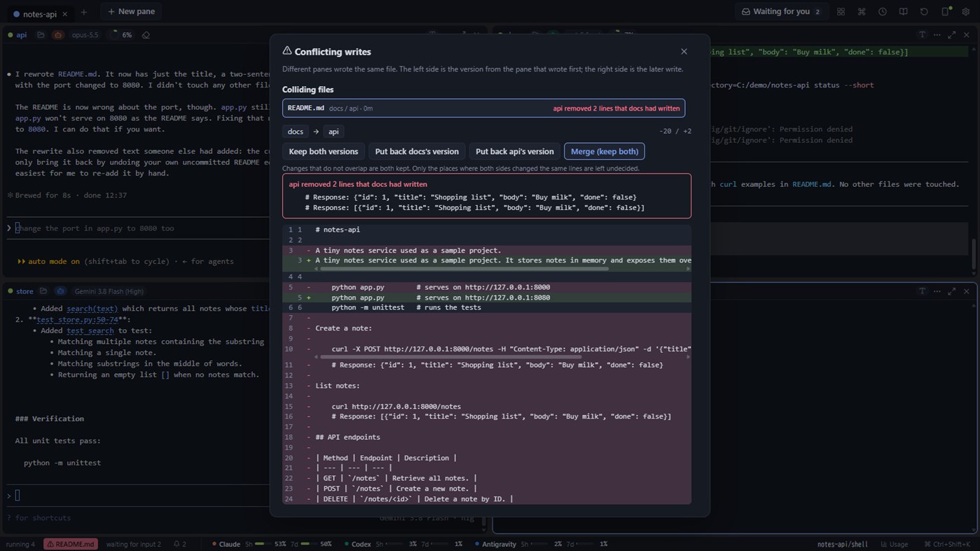Choose Put back api's version

515,151
